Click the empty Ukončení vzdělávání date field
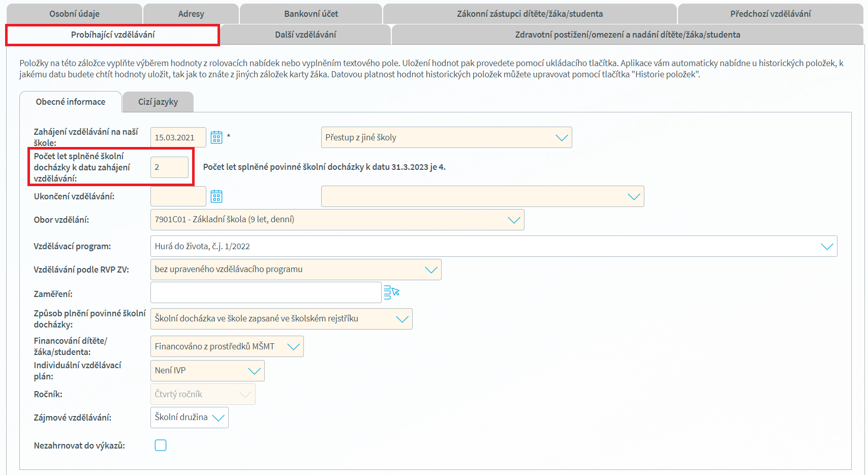This screenshot has width=868, height=475. (x=178, y=196)
